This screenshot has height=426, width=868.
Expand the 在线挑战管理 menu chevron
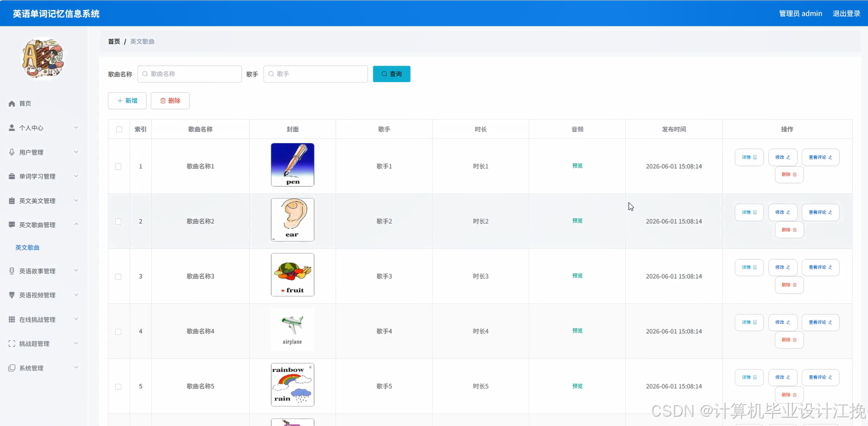(x=76, y=319)
